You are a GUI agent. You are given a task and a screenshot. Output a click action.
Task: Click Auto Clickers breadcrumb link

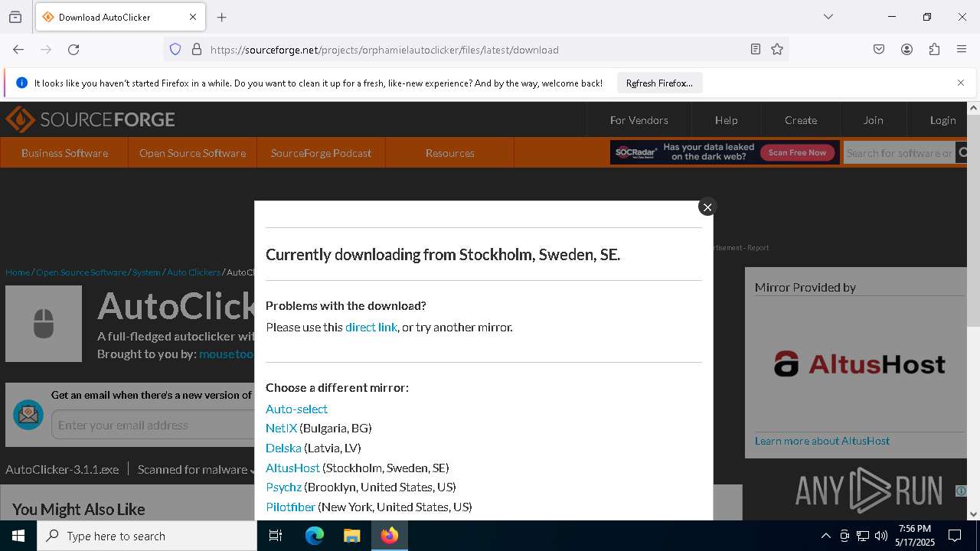click(194, 272)
